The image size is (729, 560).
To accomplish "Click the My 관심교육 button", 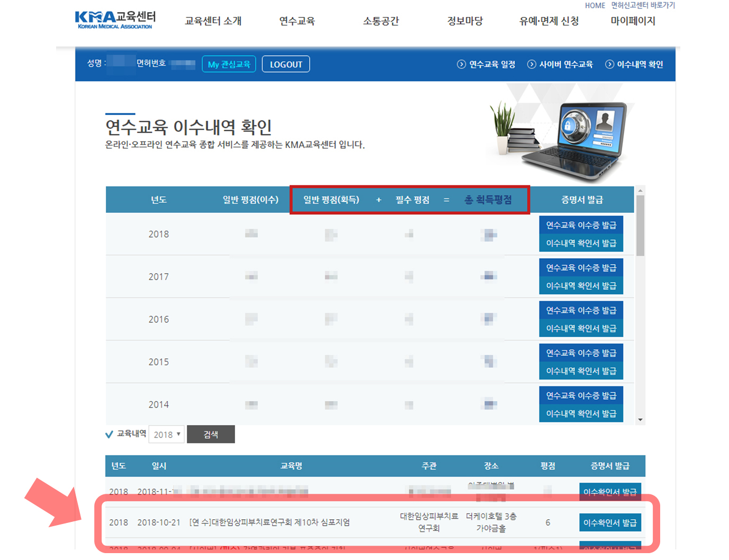I will [x=229, y=65].
